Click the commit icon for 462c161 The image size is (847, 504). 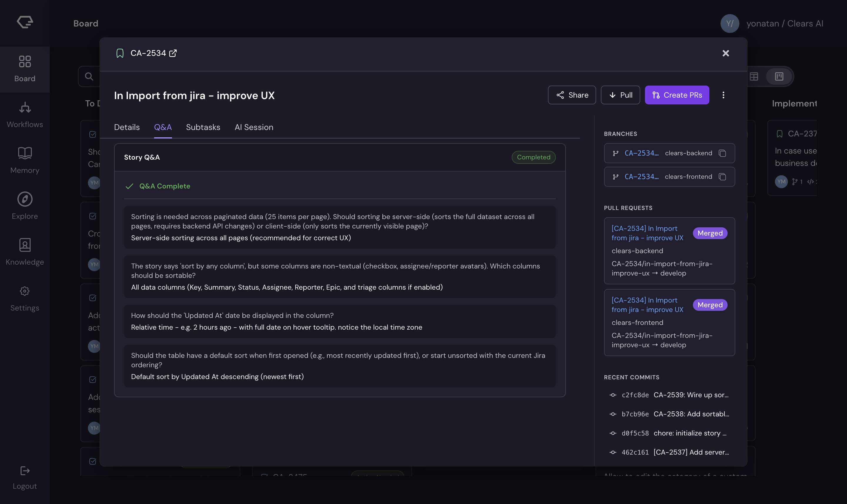pyautogui.click(x=613, y=452)
